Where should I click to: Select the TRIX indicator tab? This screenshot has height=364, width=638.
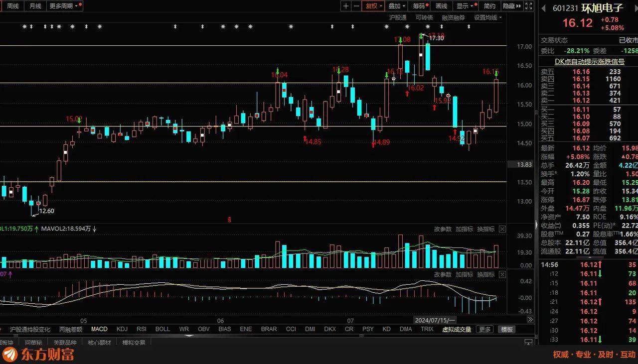point(427,329)
